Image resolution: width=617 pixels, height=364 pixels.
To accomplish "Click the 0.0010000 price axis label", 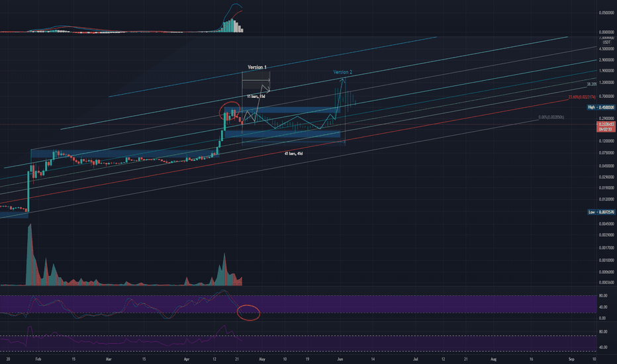I will (x=606, y=260).
